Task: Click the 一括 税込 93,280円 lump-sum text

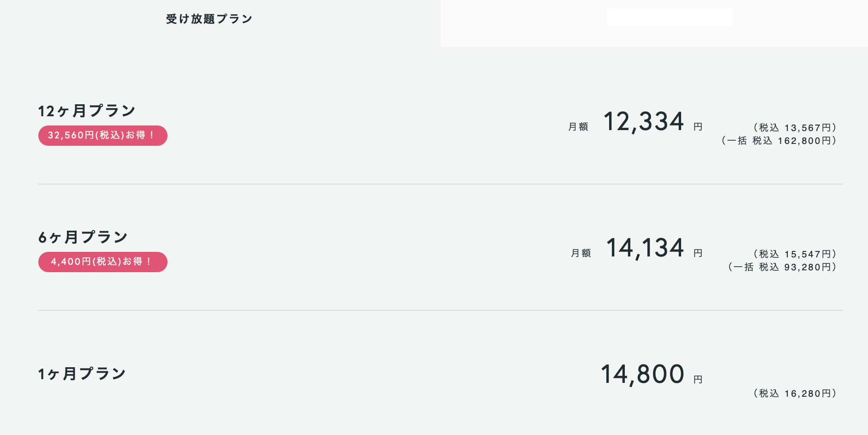Action: [782, 267]
